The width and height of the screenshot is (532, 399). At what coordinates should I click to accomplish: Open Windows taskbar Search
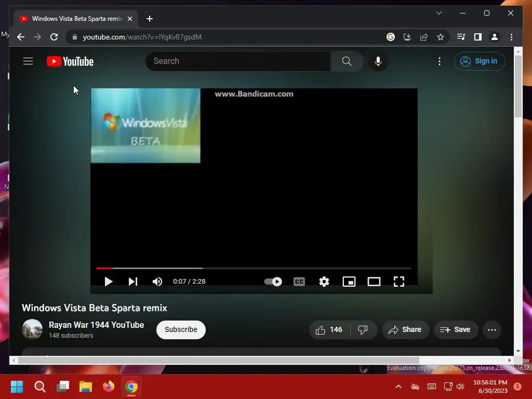tap(39, 387)
